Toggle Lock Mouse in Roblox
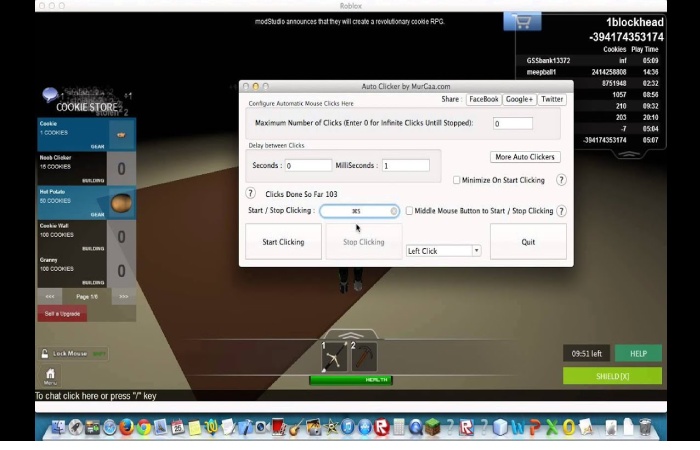Screen dimensions: 700x450 74,354
